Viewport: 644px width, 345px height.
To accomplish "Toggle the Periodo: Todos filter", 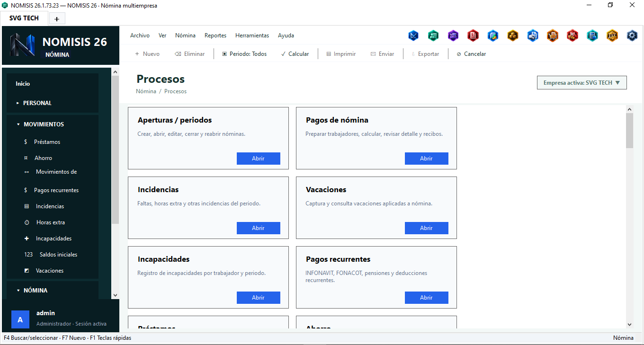I will click(244, 54).
